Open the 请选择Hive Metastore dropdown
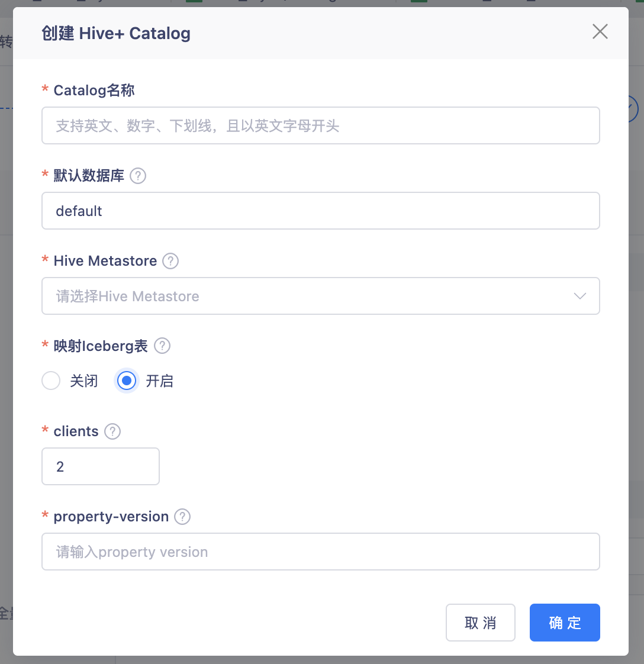Viewport: 644px width, 664px height. (x=321, y=296)
